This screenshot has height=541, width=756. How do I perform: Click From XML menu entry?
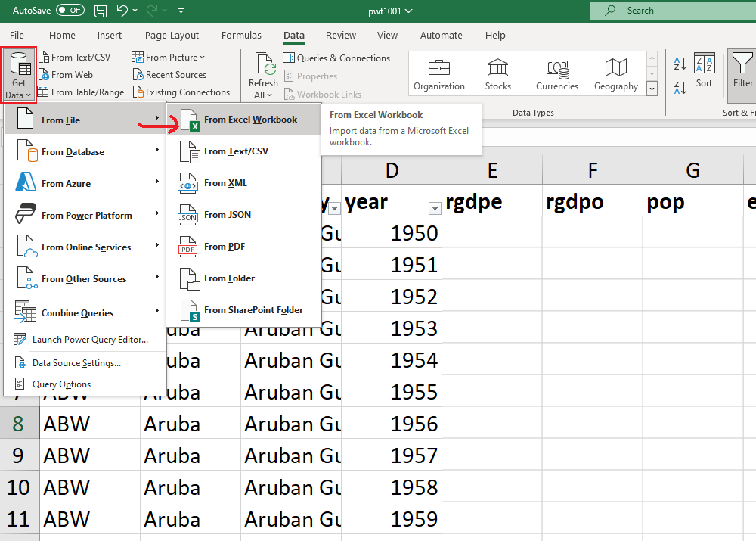(x=225, y=183)
